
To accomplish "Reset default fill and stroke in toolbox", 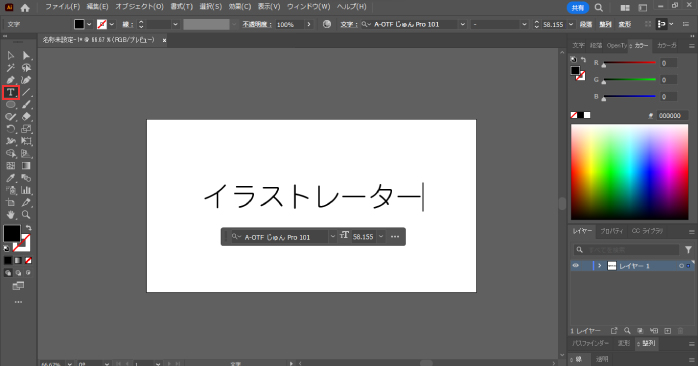I will (7, 248).
